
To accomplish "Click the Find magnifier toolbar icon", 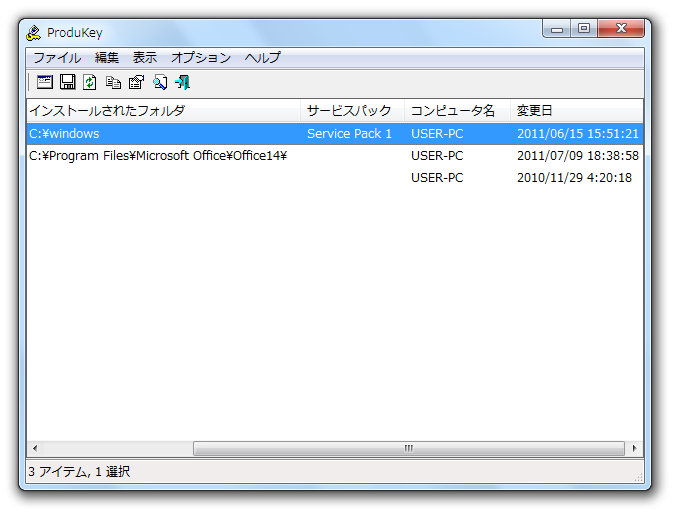I will coord(160,82).
